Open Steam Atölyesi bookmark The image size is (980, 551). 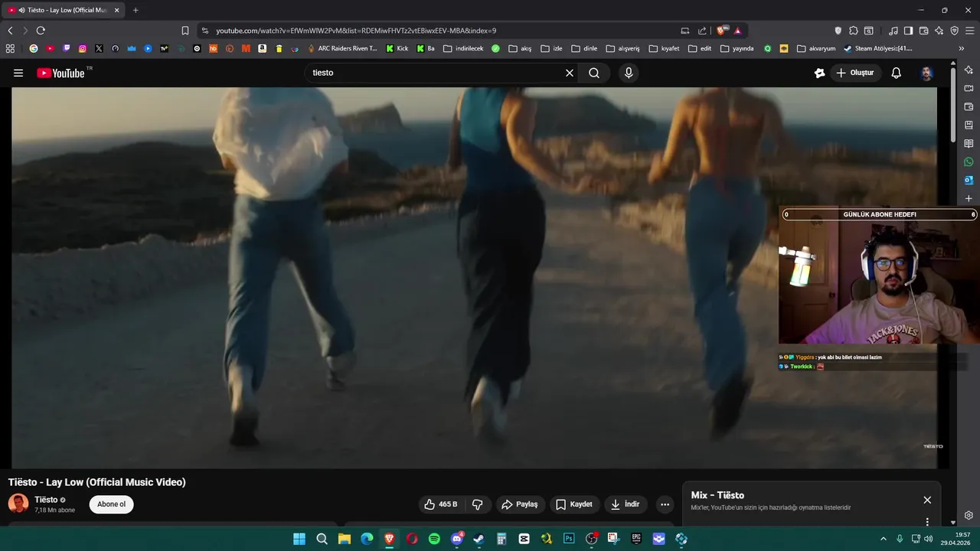coord(878,48)
